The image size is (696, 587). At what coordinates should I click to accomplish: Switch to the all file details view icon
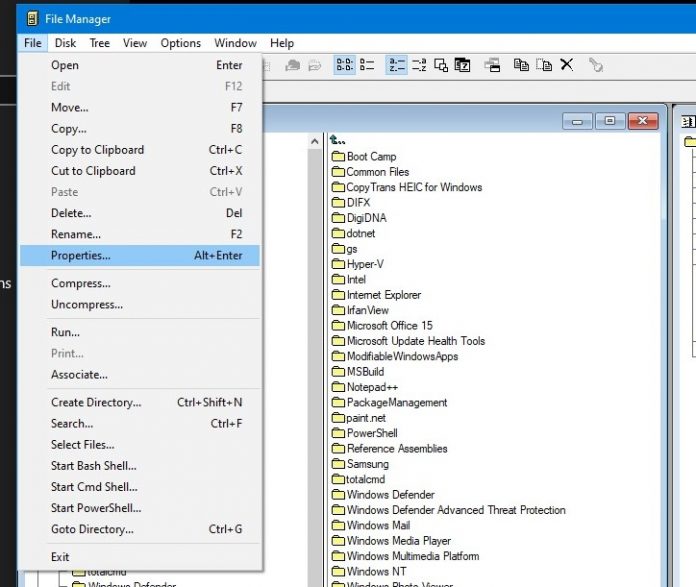[367, 65]
